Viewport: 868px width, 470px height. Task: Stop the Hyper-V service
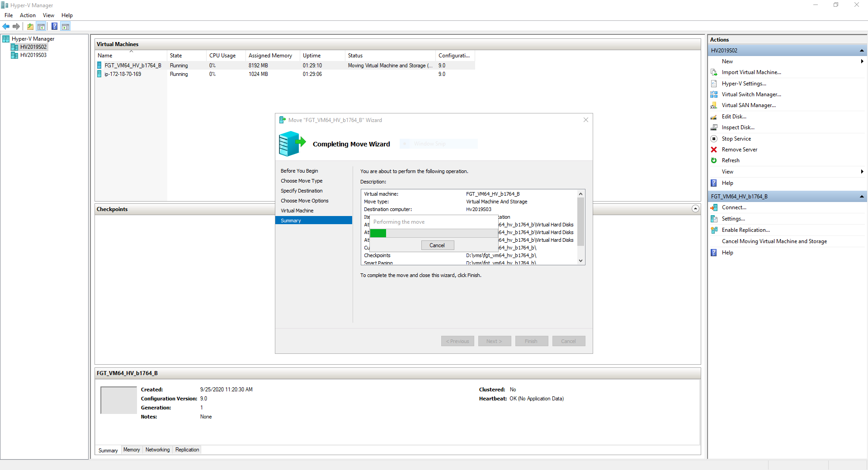point(737,139)
